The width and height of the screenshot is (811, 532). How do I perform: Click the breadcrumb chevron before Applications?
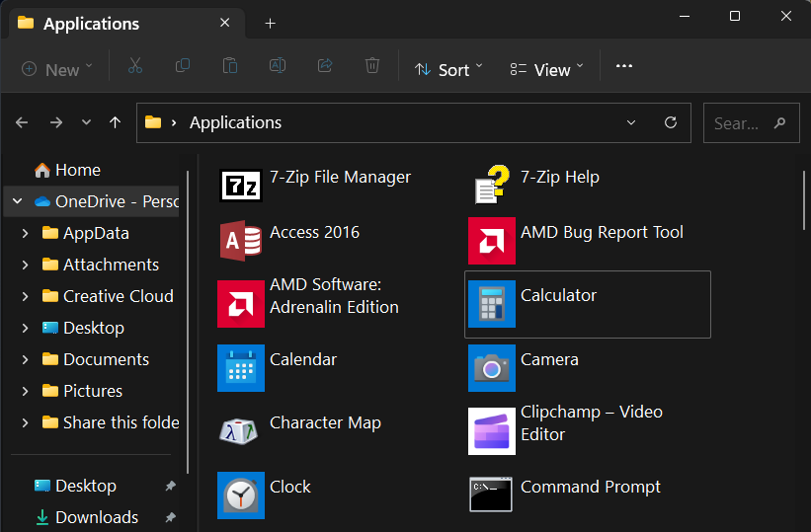point(174,122)
